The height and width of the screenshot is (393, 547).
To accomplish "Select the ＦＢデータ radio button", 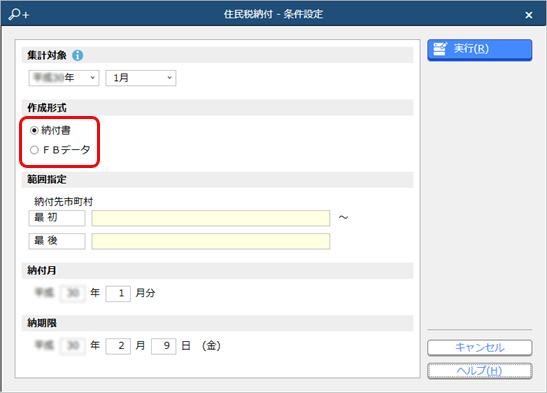I will pos(34,150).
